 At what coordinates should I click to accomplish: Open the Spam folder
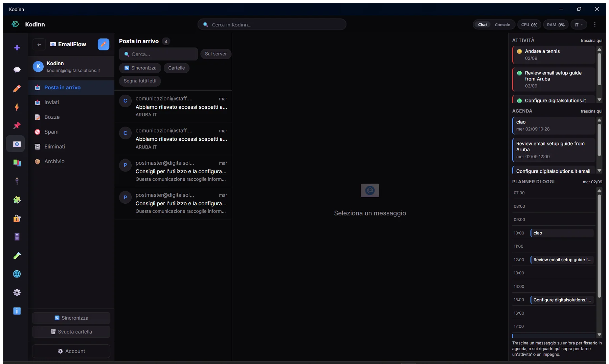point(71,132)
